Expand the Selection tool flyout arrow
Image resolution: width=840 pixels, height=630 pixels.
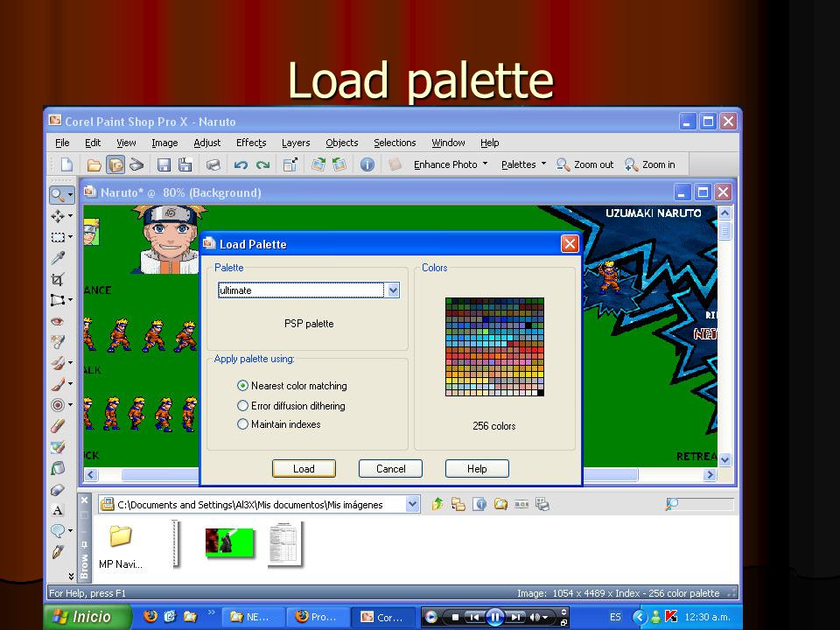(x=70, y=237)
